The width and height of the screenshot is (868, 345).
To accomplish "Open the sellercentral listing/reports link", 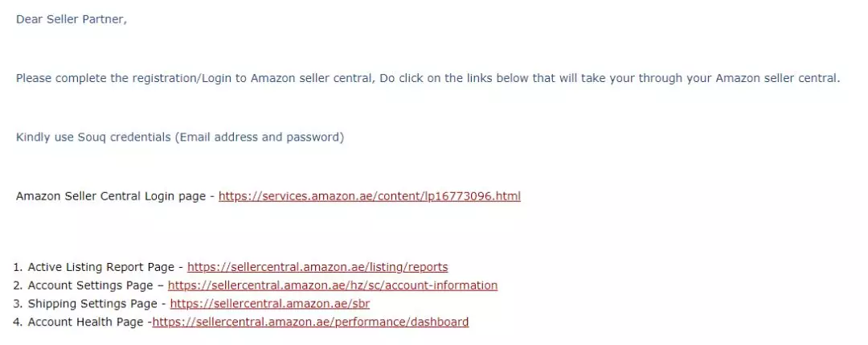I will (317, 267).
